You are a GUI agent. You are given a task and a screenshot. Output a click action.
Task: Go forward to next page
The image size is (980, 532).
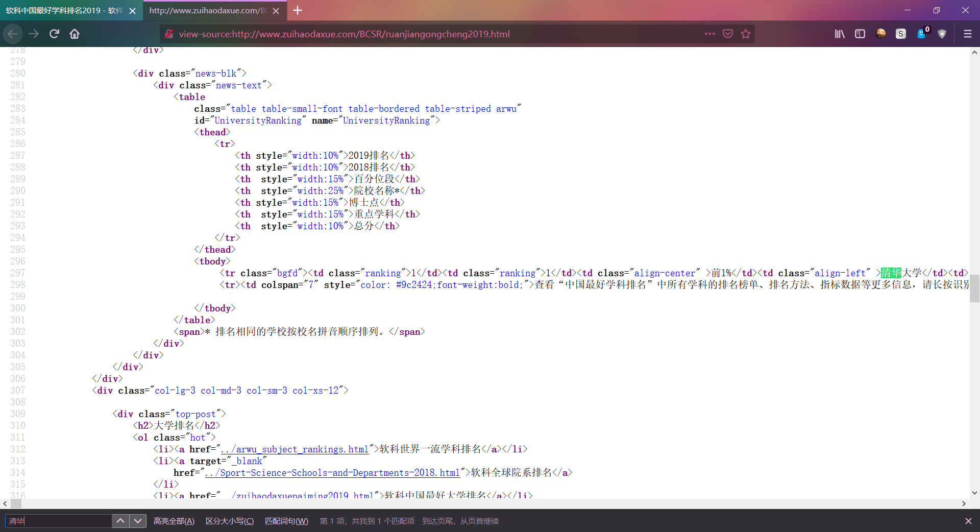point(34,34)
